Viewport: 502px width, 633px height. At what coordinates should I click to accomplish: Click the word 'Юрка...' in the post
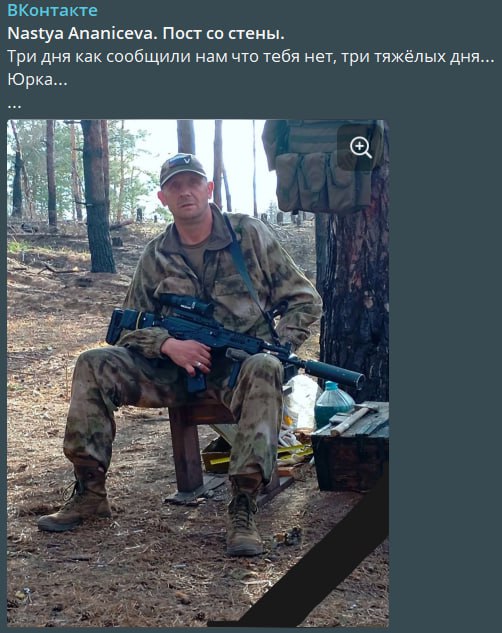[37, 80]
